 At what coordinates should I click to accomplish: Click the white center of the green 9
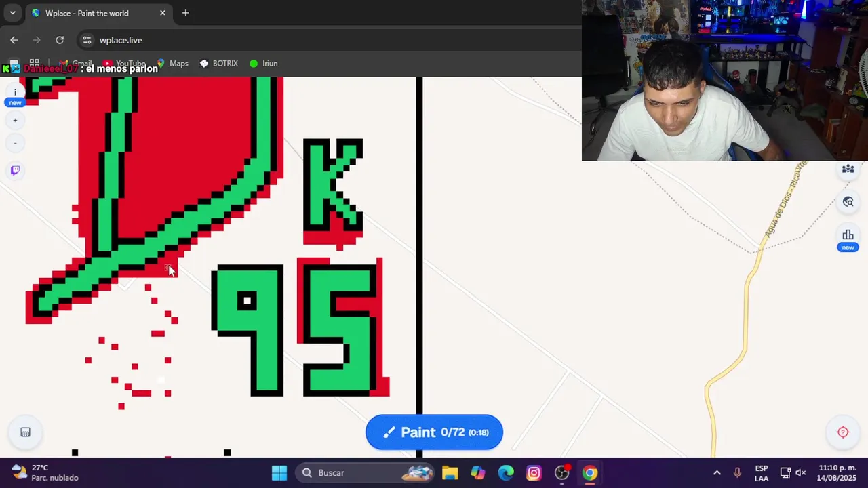pos(248,300)
